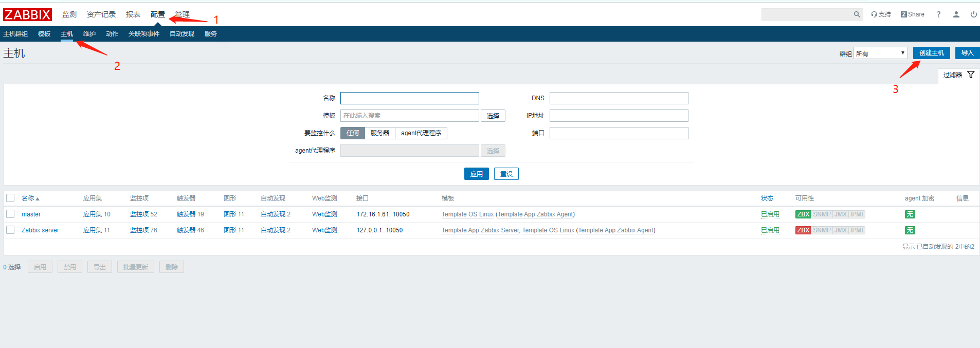The width and height of the screenshot is (980, 348).
Task: Toggle the 过滤器 filter funnel icon
Action: (971, 75)
